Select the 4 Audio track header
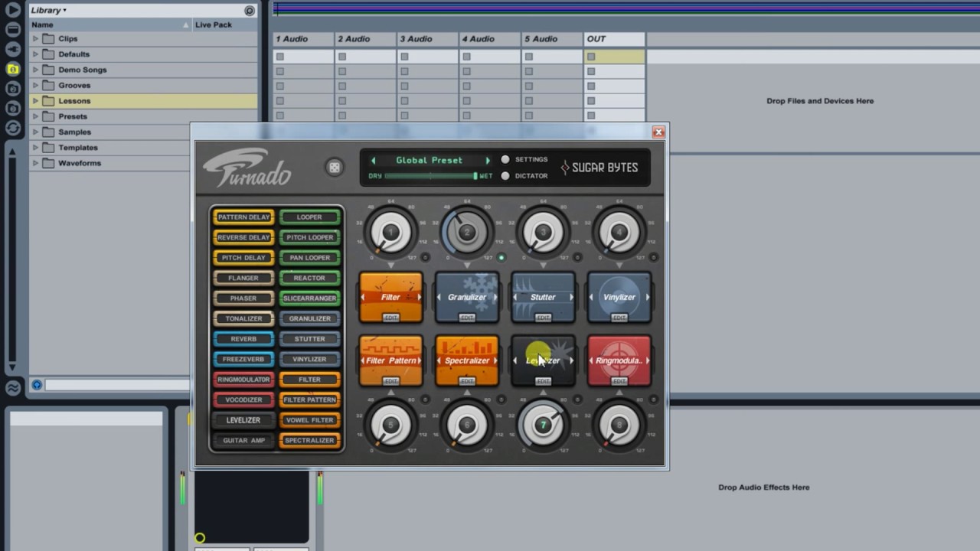This screenshot has width=980, height=551. (x=489, y=39)
